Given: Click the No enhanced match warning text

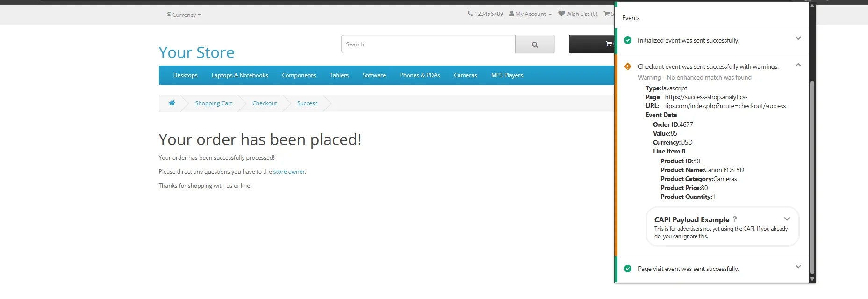Looking at the screenshot, I should (x=695, y=77).
